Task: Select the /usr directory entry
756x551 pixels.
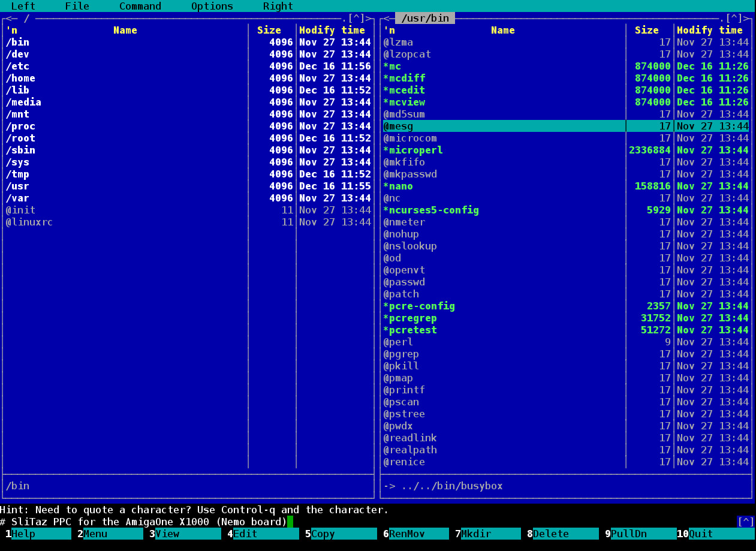Action: pos(18,186)
